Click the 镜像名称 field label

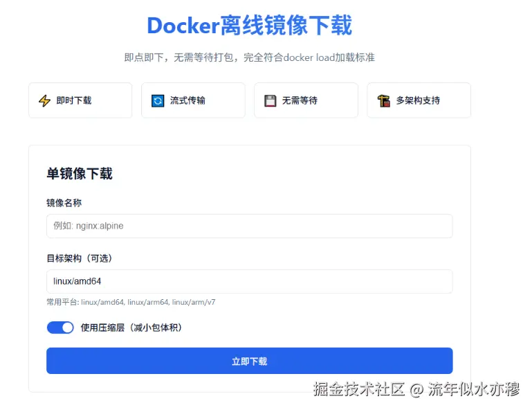coord(64,203)
